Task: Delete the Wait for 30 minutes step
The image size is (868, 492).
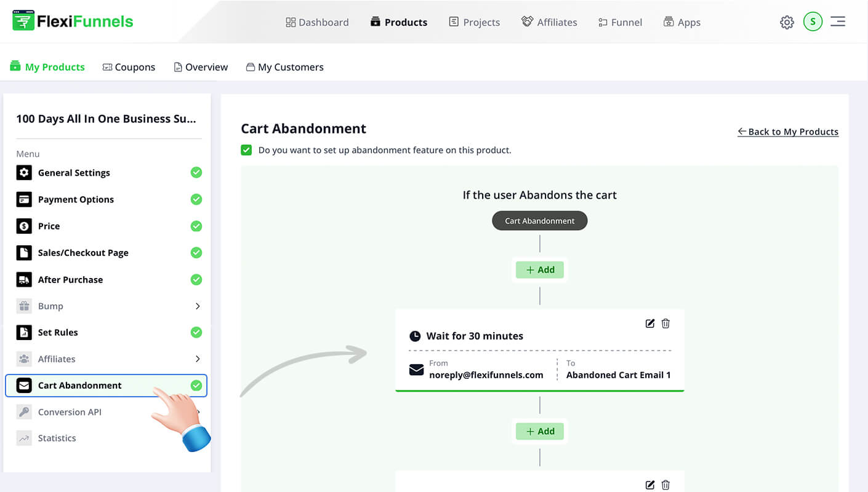Action: (665, 323)
